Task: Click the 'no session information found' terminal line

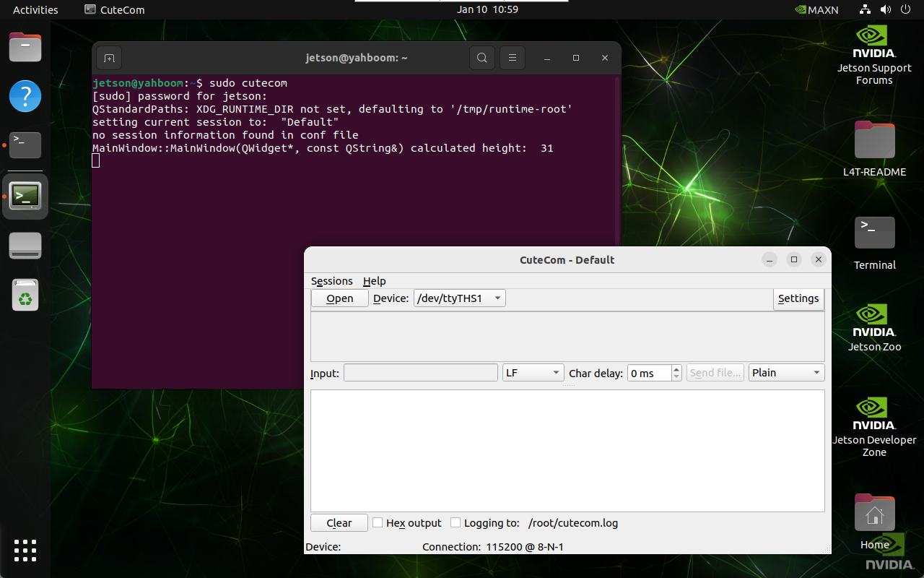Action: (225, 135)
